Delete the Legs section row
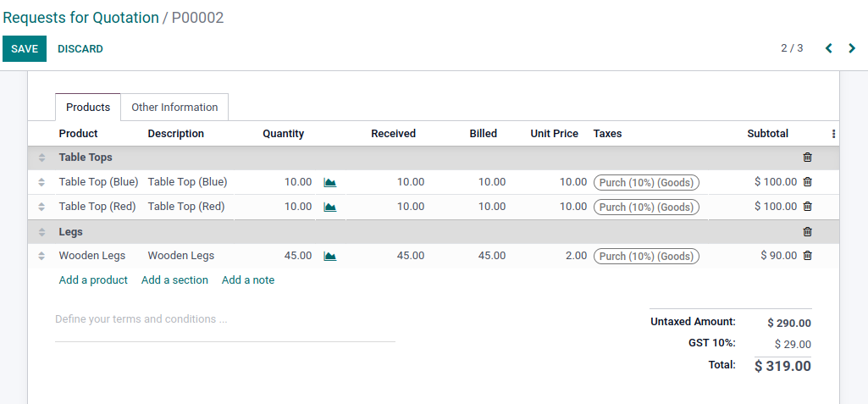This screenshot has width=868, height=404. pyautogui.click(x=808, y=232)
